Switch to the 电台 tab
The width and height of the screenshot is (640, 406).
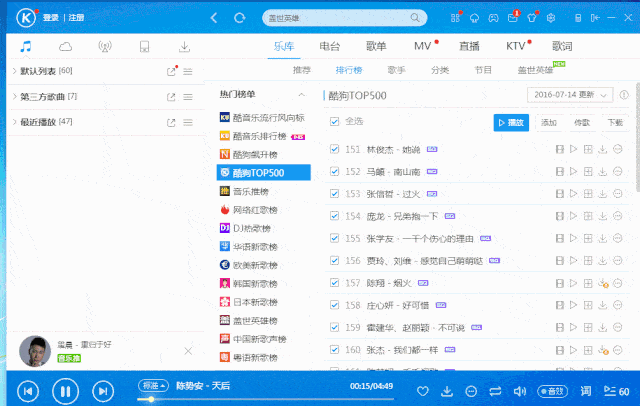(x=329, y=46)
